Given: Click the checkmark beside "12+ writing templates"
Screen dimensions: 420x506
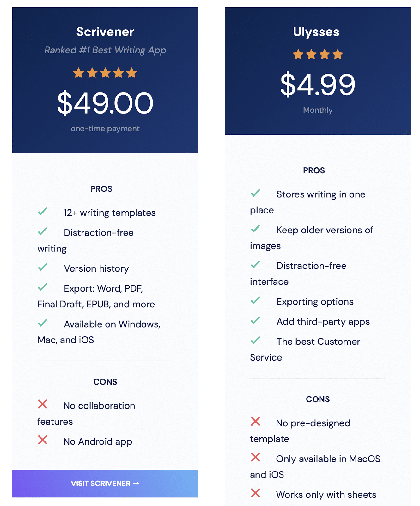Looking at the screenshot, I should (43, 211).
